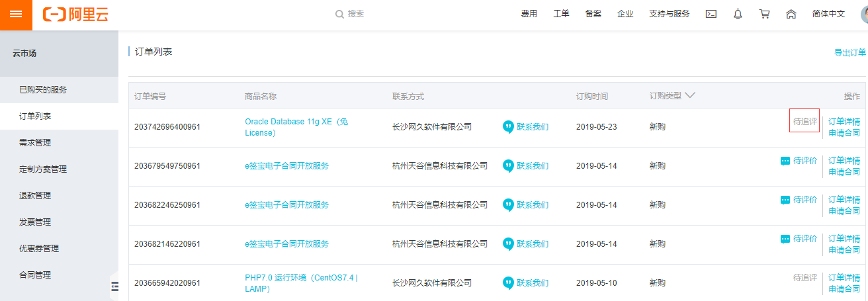The image size is (868, 301).
Task: Open e签宝电子合同开放服务 link for order 203682146220961
Action: coord(286,244)
